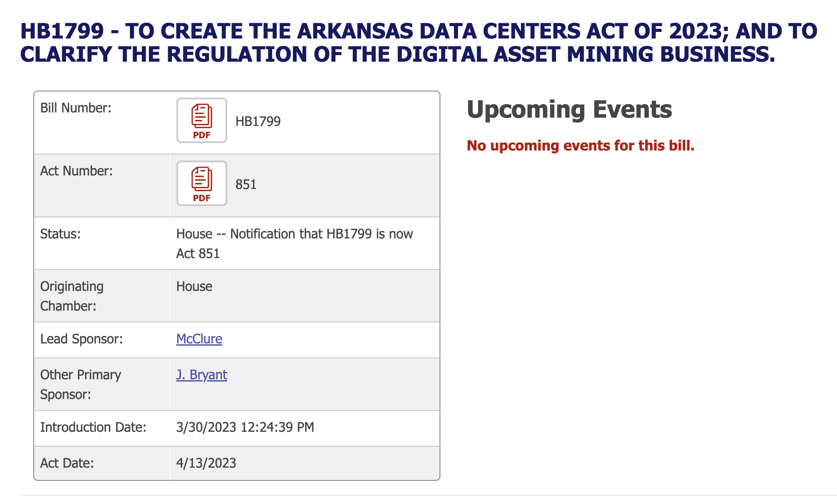Screen dimensions: 837x504
Task: Follow the J. Bryant sponsor link
Action: tap(201, 375)
